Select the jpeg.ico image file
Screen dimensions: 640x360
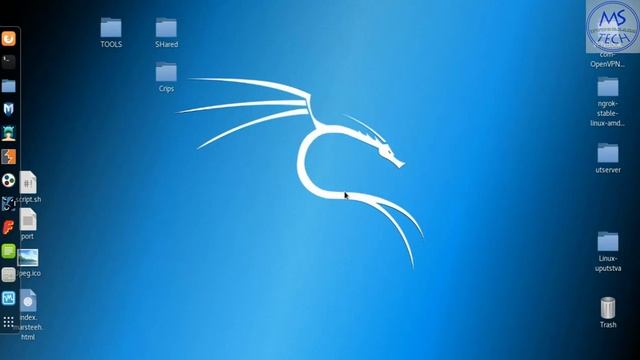click(x=28, y=257)
